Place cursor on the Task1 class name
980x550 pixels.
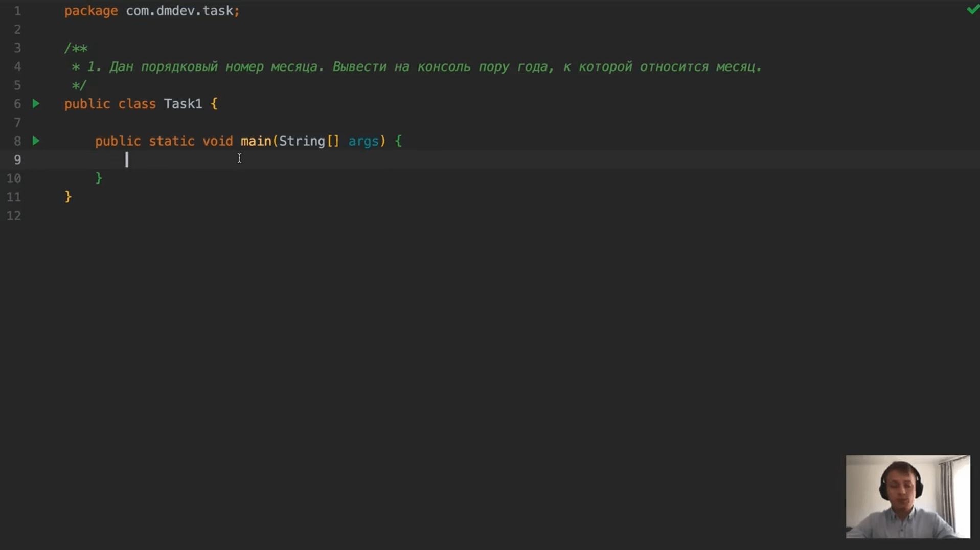pyautogui.click(x=183, y=104)
